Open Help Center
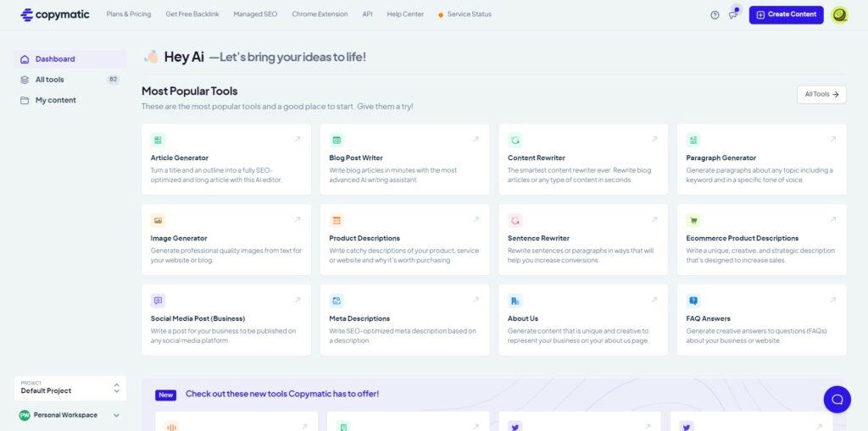 tap(405, 14)
